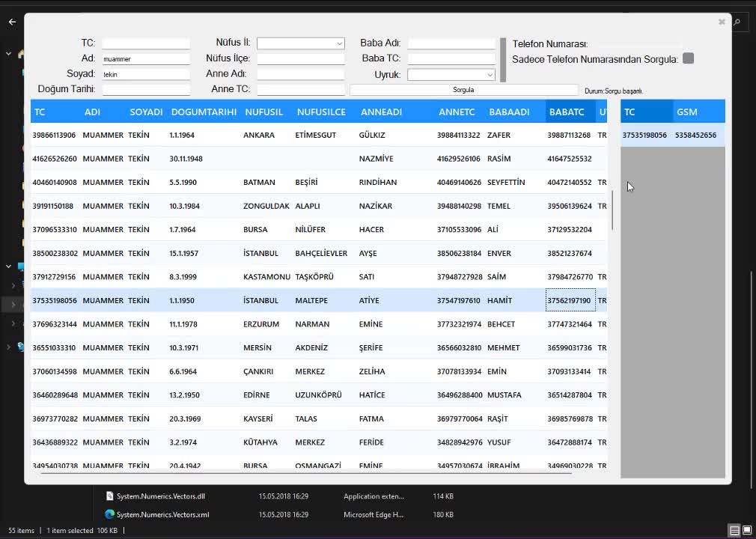Switch Explorer to large icons view
Screen dimensions: 756x539
(746, 531)
